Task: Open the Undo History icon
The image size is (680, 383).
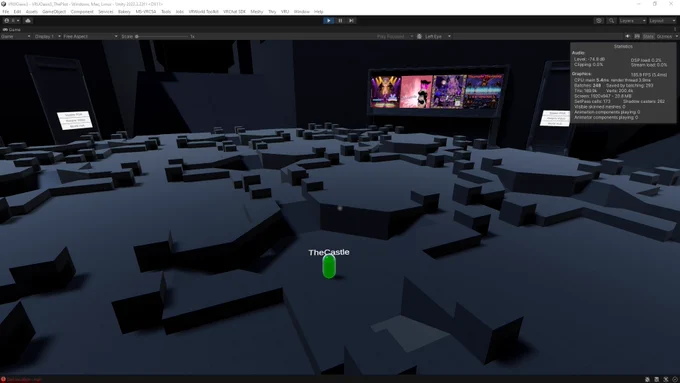Action: click(599, 20)
